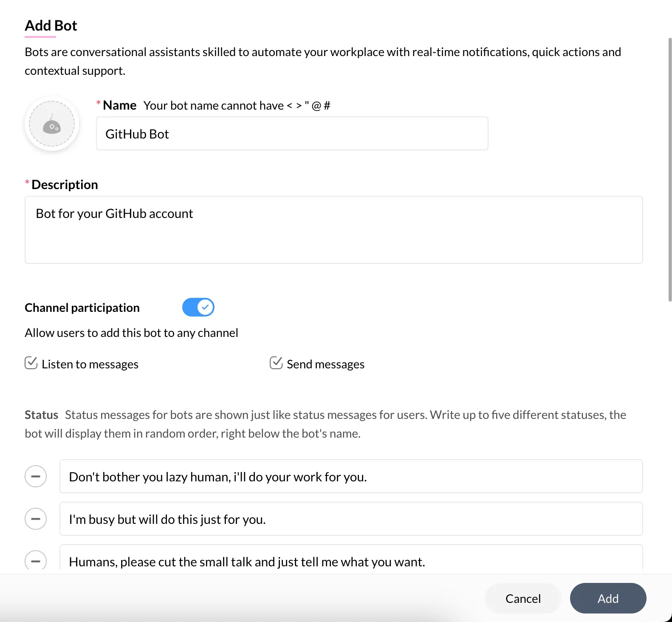
Task: Click the Name field containing GitHub Bot
Action: coord(292,134)
